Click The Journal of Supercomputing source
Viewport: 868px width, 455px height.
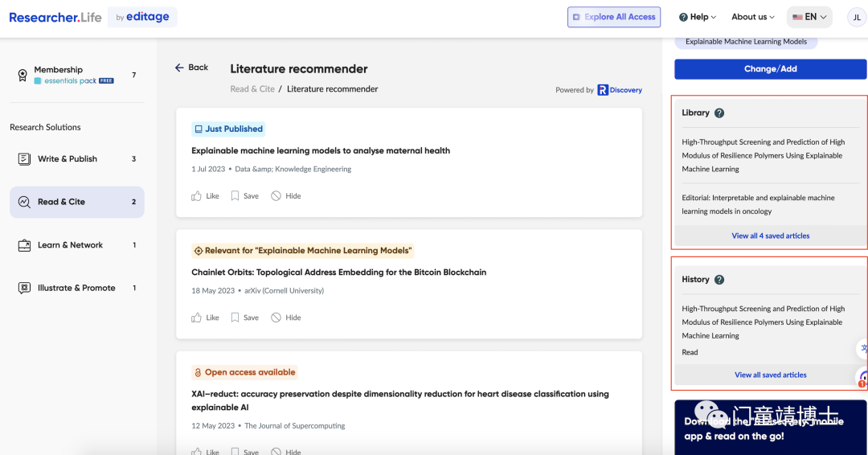[294, 426]
